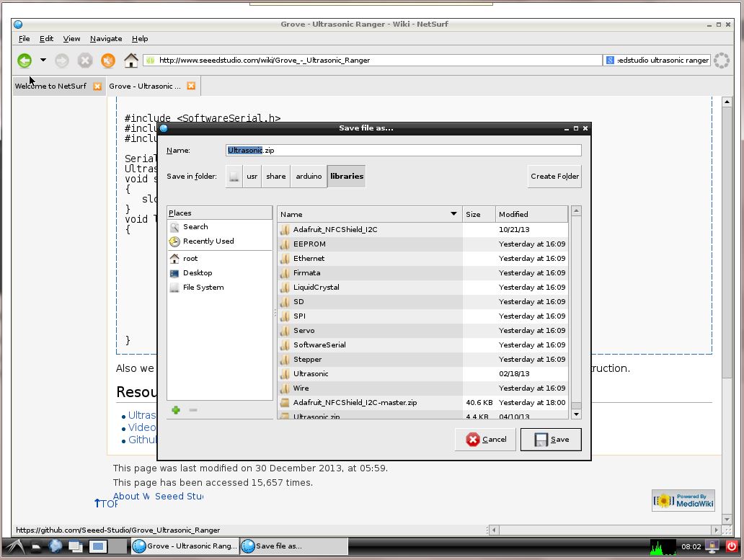Click the file Name input field
The width and height of the screenshot is (744, 560).
pyautogui.click(x=404, y=151)
